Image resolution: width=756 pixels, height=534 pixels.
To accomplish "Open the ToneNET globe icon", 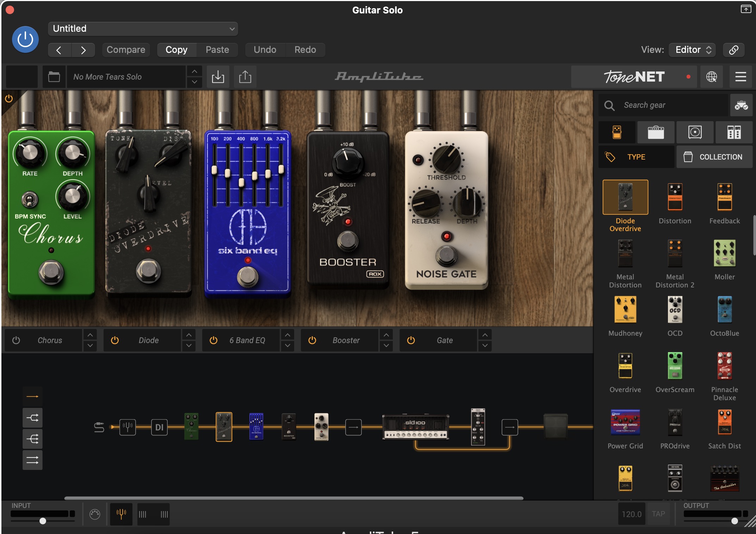I will (712, 77).
